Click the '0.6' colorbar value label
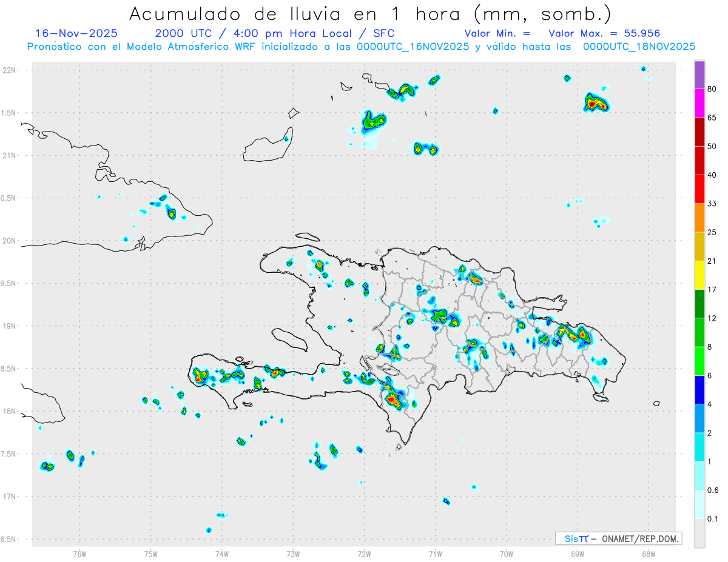The width and height of the screenshot is (728, 562). (x=713, y=490)
